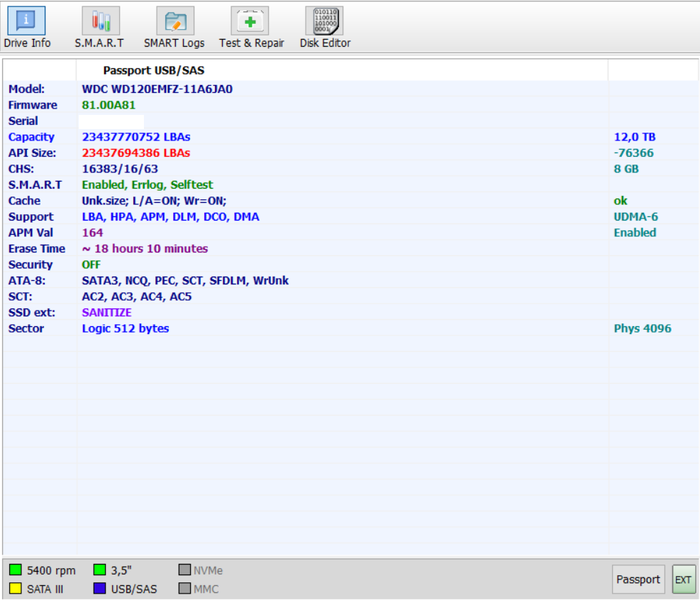The height and width of the screenshot is (600, 700).
Task: Select the 12,0 TB capacity value
Action: 634,137
